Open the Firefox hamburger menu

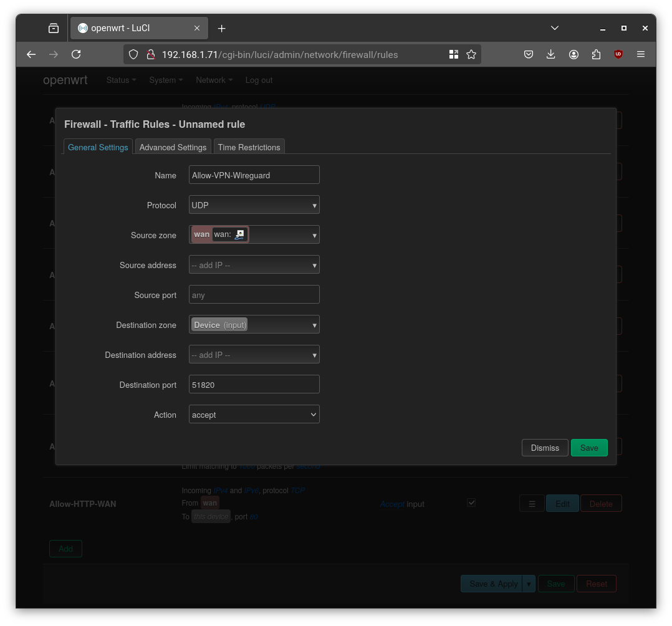click(x=641, y=54)
